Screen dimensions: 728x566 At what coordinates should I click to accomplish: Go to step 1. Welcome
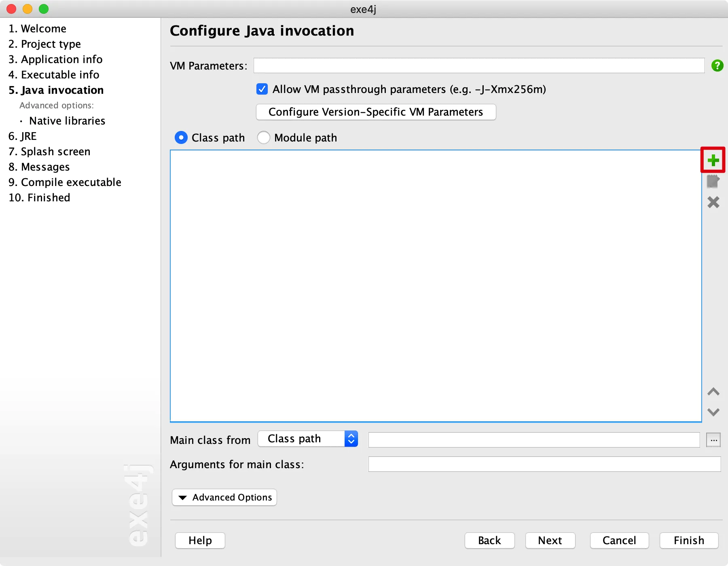click(37, 29)
